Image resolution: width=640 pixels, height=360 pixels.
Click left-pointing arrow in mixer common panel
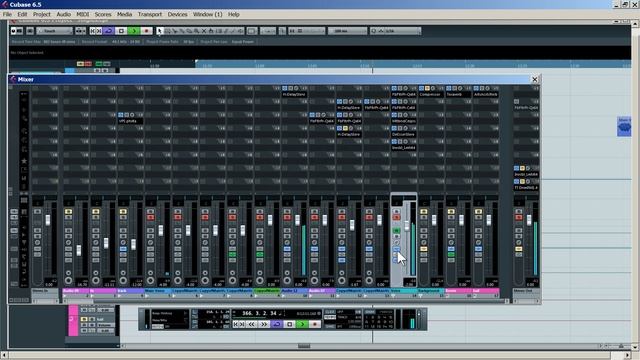(24, 227)
